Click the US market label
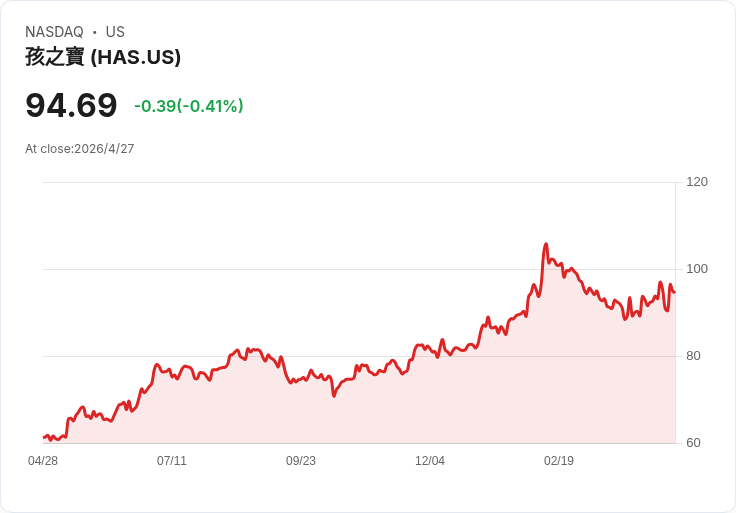 coord(115,32)
